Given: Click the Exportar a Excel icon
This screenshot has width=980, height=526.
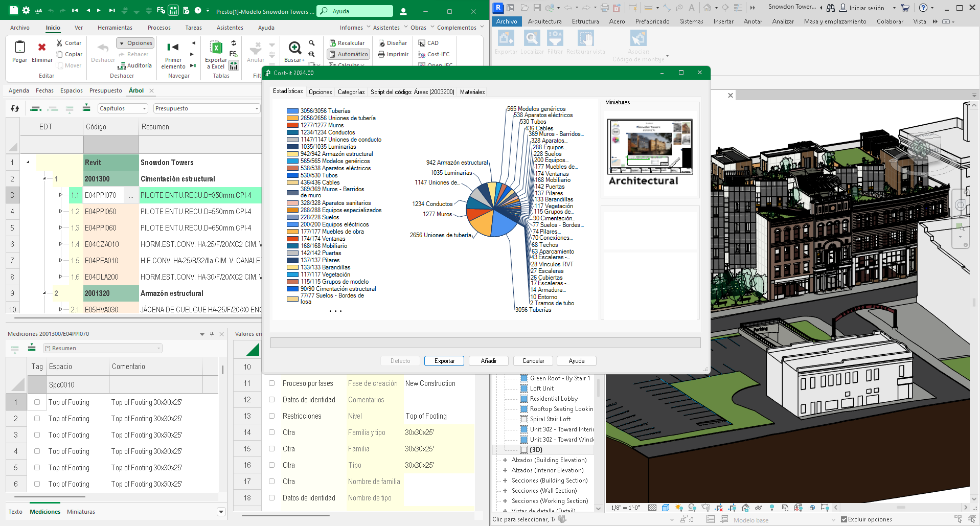Looking at the screenshot, I should tap(216, 48).
